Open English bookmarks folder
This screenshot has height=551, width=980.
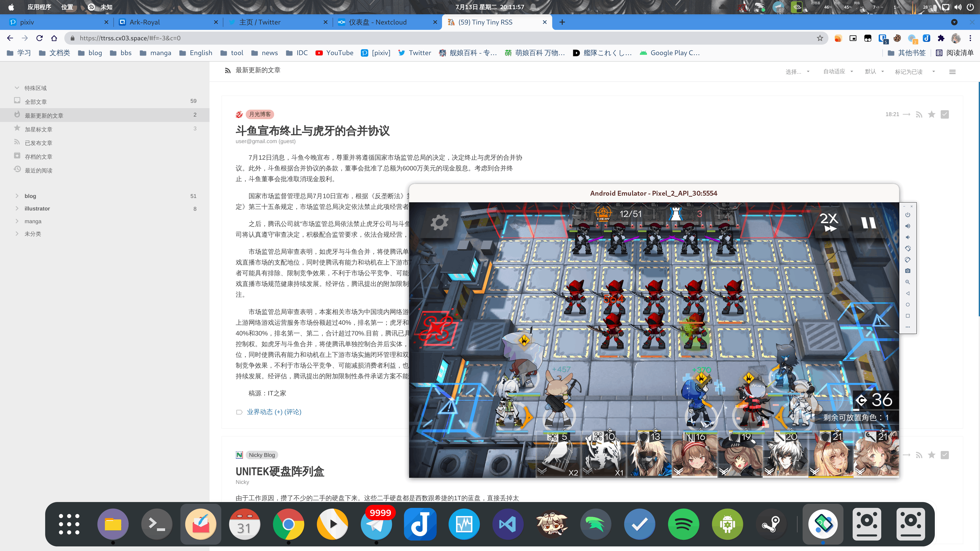[x=196, y=53]
